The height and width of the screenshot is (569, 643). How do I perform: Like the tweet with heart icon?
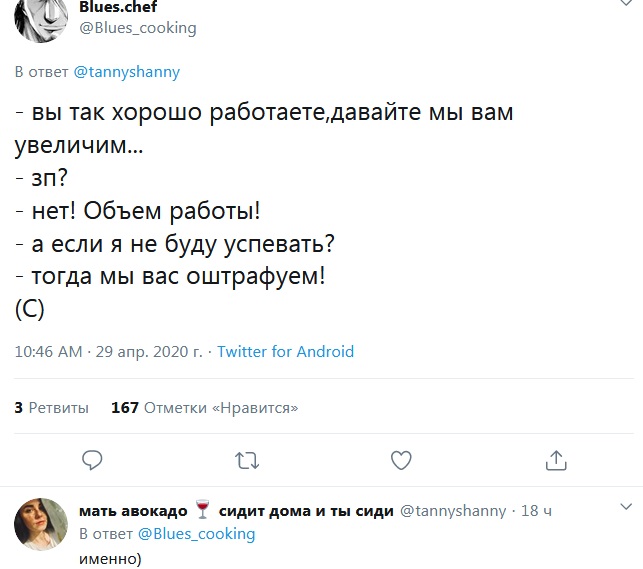pos(401,460)
